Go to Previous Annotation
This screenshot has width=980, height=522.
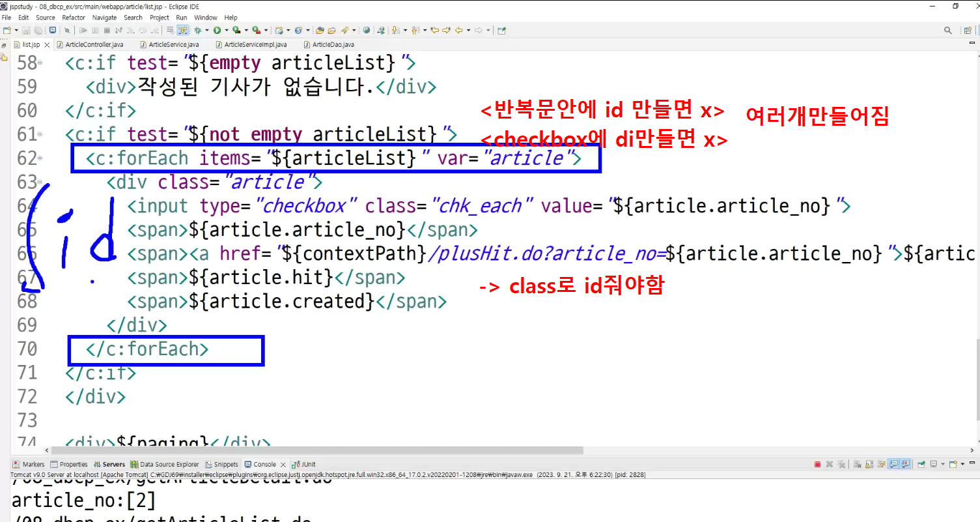(414, 30)
